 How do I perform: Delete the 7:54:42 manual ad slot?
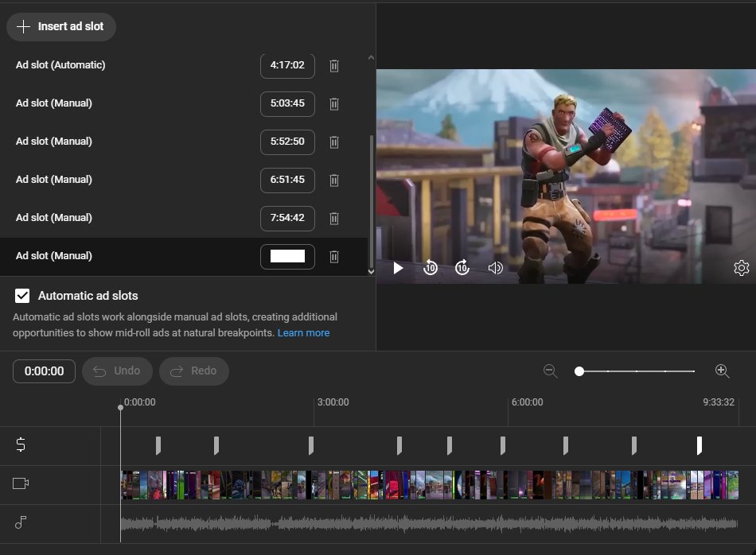coord(334,218)
